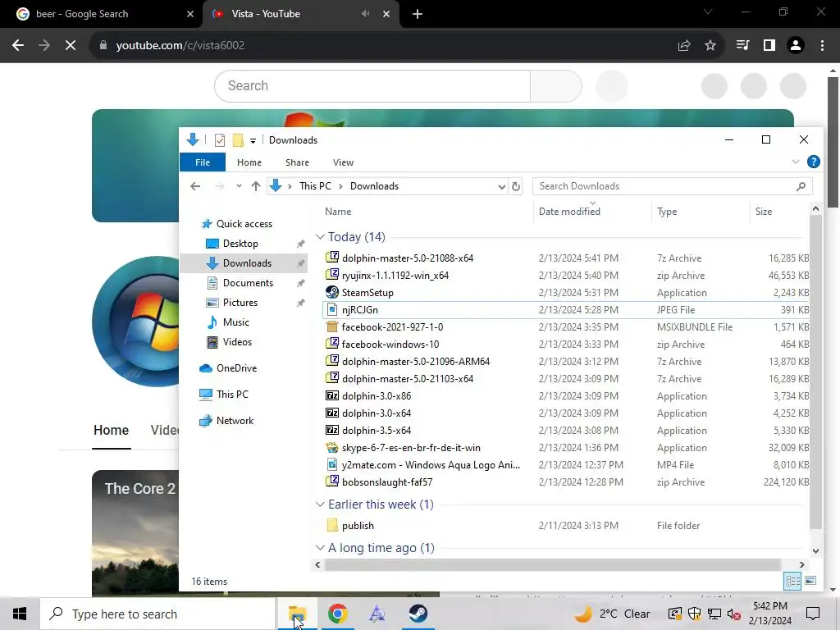The image size is (840, 630).
Task: Sort by Size column header
Action: pos(764,212)
